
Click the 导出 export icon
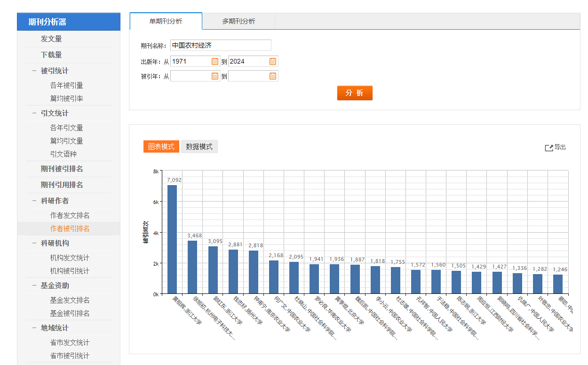coord(548,148)
